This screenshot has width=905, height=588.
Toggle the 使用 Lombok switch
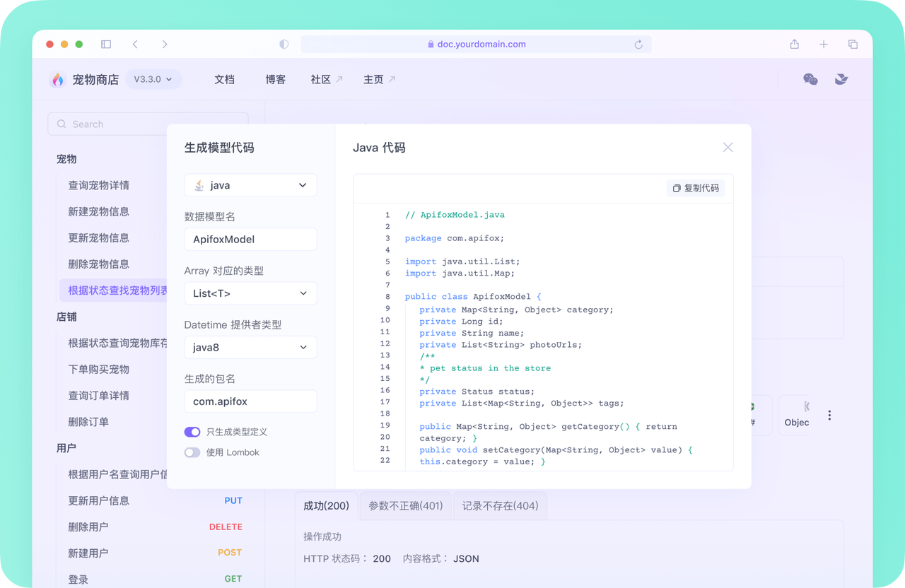[x=192, y=452]
